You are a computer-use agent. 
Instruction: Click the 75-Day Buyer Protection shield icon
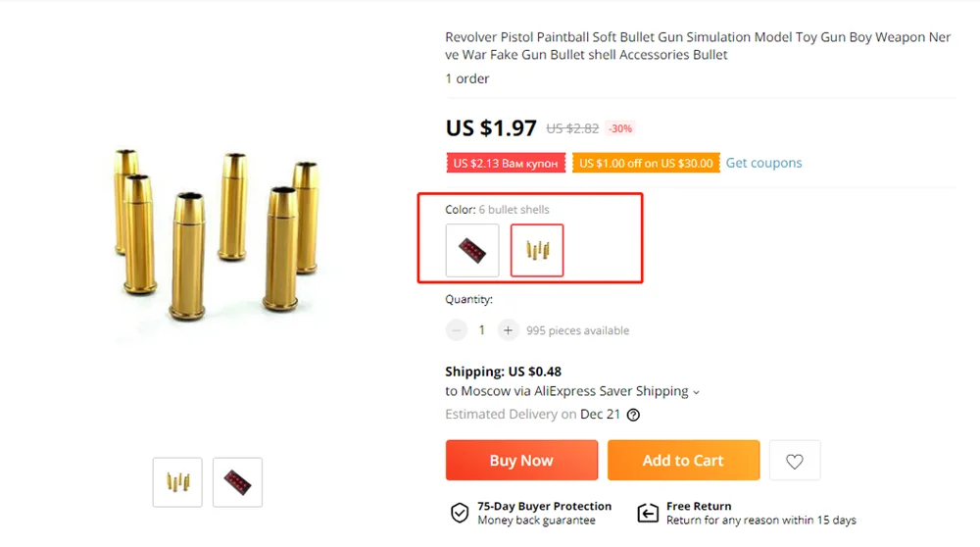pos(459,513)
